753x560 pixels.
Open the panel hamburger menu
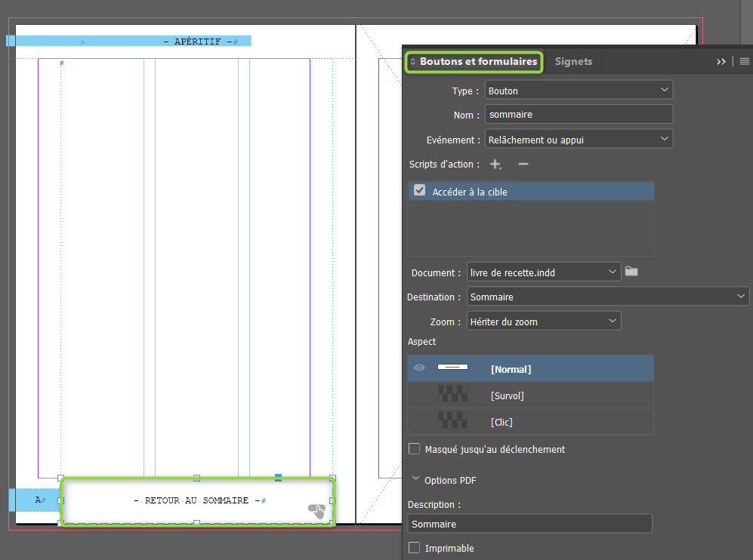[745, 61]
